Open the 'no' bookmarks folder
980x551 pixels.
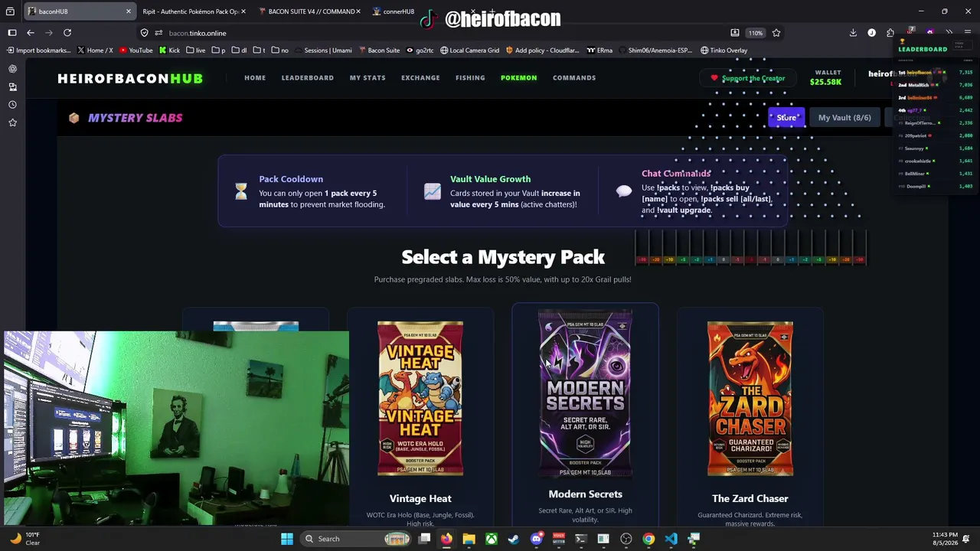280,51
